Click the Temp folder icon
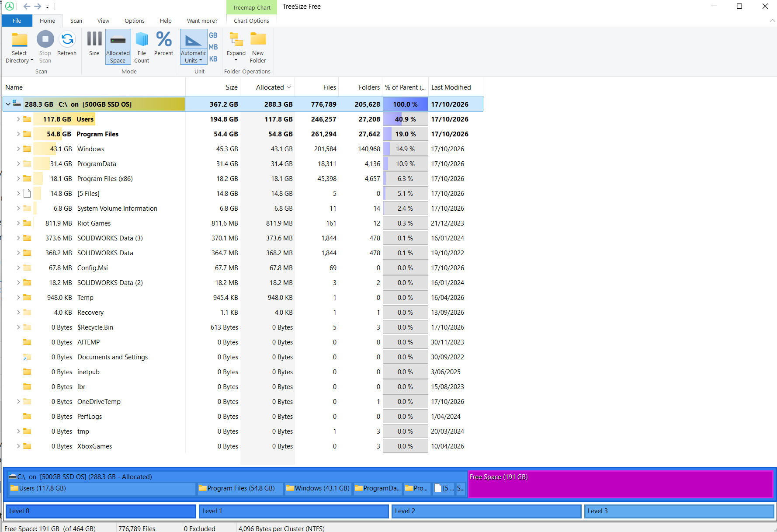Image resolution: width=777 pixels, height=532 pixels. click(27, 297)
